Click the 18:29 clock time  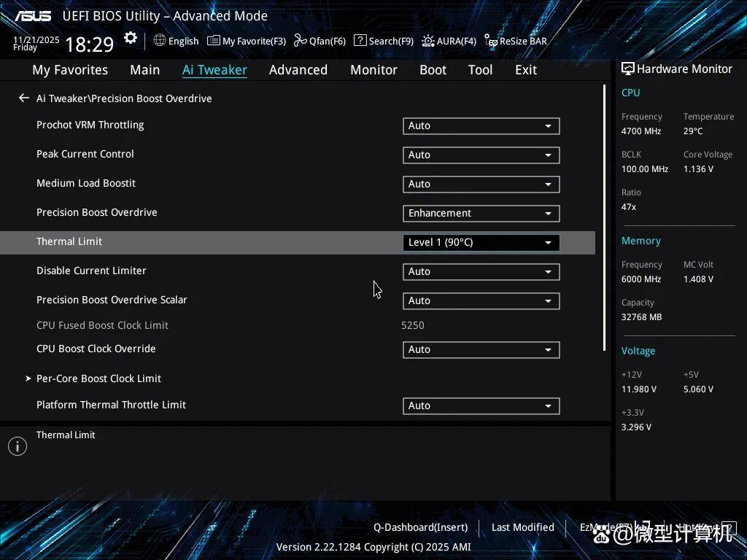point(90,44)
